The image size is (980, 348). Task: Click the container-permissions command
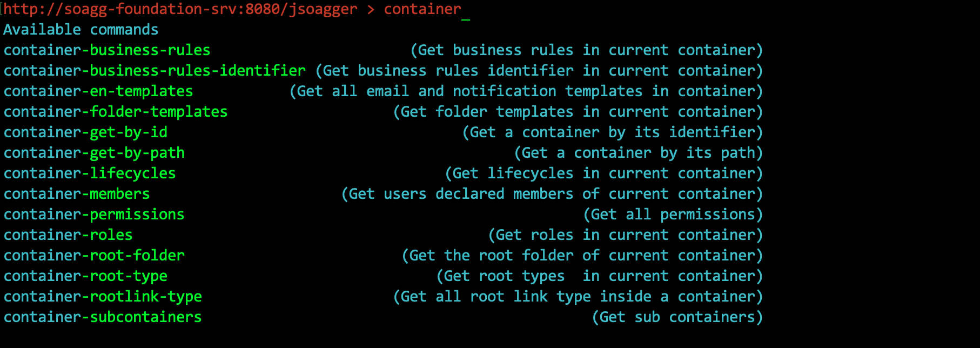click(94, 215)
